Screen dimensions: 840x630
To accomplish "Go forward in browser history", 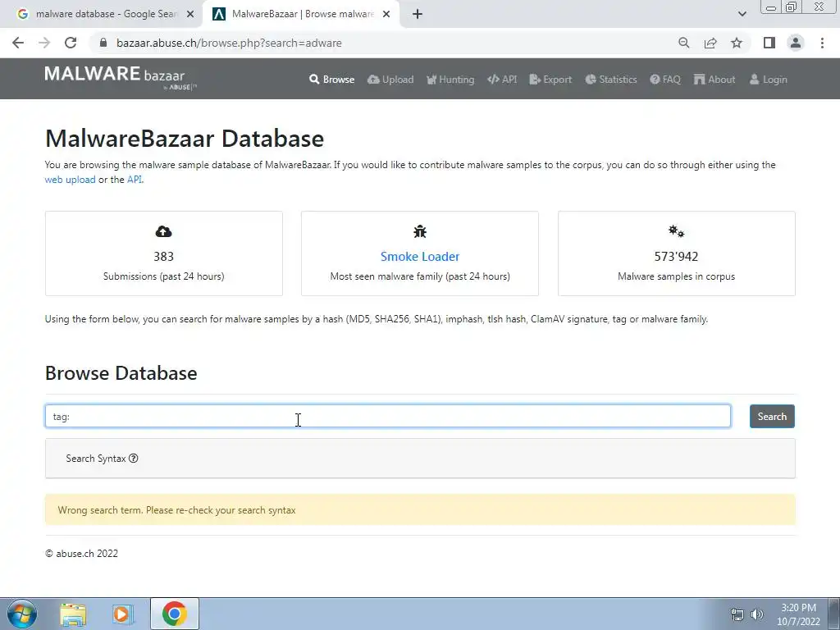I will (44, 43).
